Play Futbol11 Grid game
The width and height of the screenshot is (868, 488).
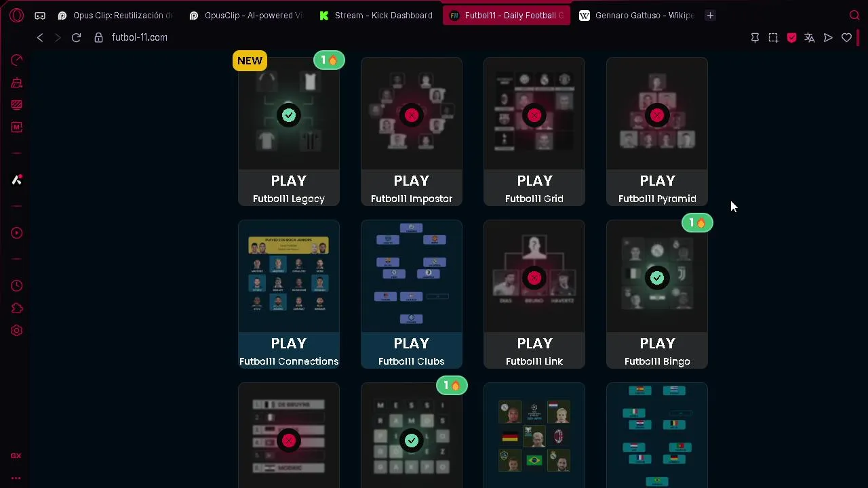coord(534,188)
